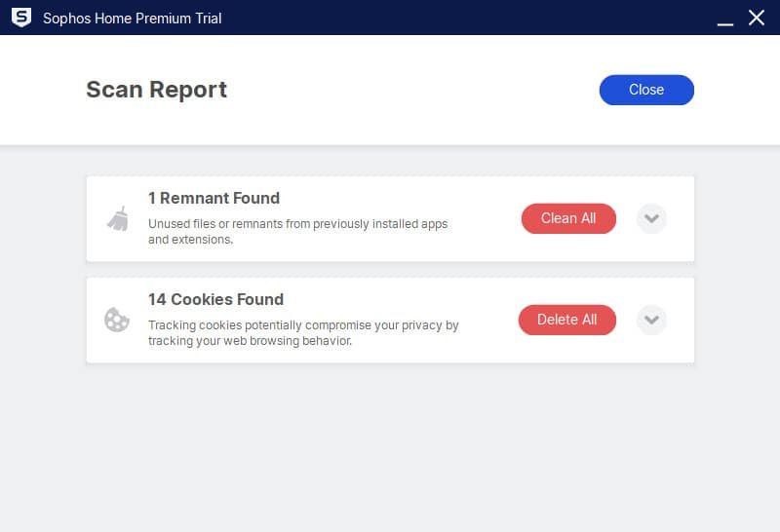Clean all remnants with Clean All
Image resolution: width=780 pixels, height=532 pixels.
pyautogui.click(x=568, y=218)
